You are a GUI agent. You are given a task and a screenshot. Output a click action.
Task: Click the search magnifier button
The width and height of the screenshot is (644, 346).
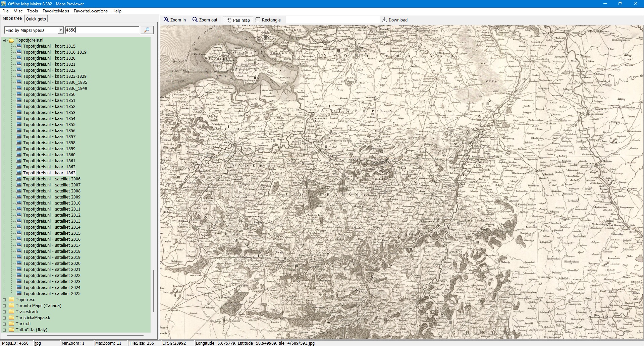(147, 30)
